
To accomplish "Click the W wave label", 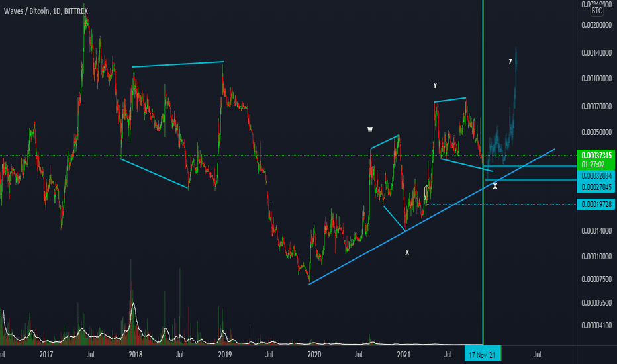I will 370,130.
